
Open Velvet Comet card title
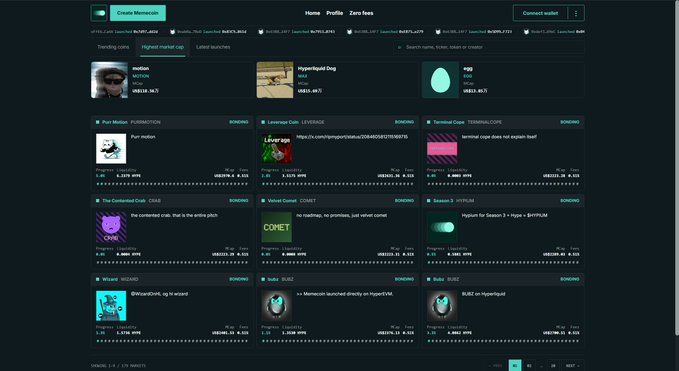tap(282, 201)
